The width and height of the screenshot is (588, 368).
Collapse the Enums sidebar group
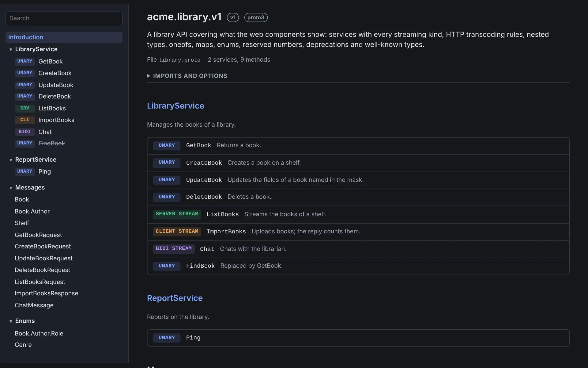click(11, 321)
